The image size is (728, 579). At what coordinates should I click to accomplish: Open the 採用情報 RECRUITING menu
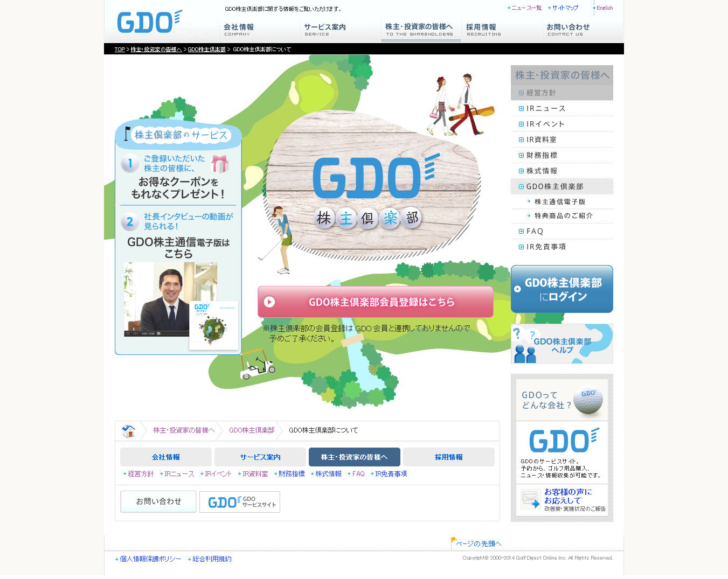(483, 30)
